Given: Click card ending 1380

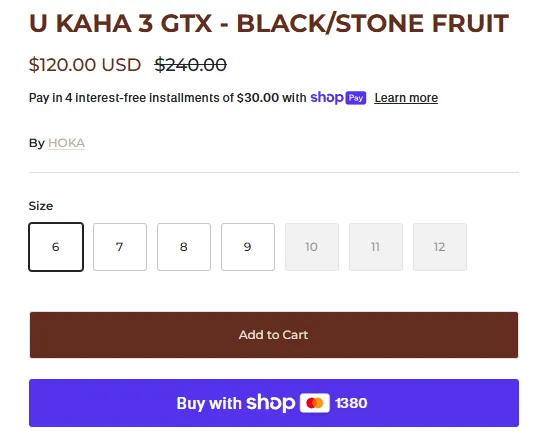Looking at the screenshot, I should coord(351,403).
